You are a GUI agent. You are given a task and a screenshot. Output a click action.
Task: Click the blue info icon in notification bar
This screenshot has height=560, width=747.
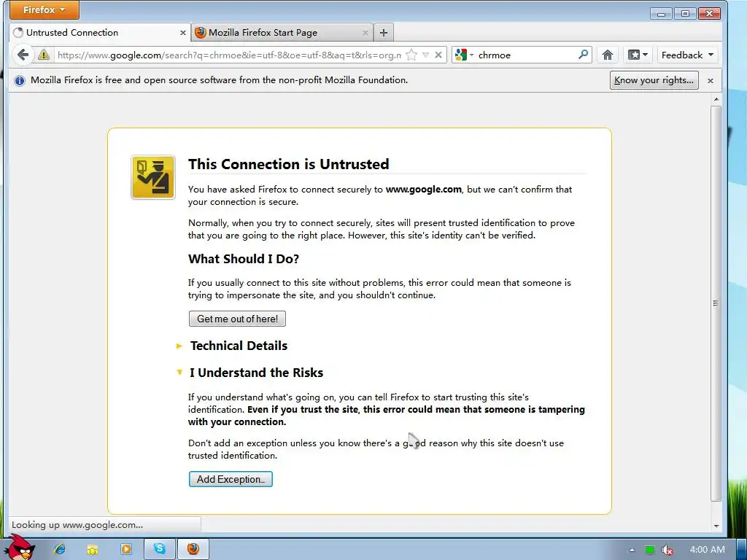20,80
